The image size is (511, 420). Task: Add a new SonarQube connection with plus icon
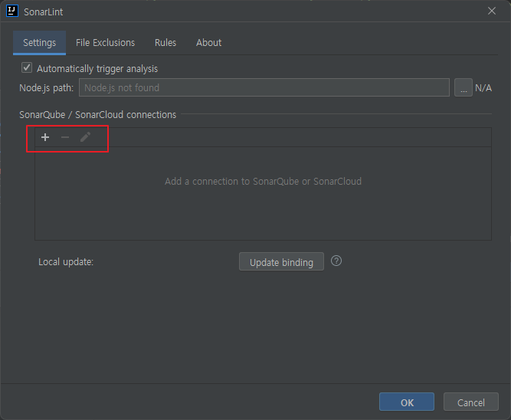click(45, 137)
